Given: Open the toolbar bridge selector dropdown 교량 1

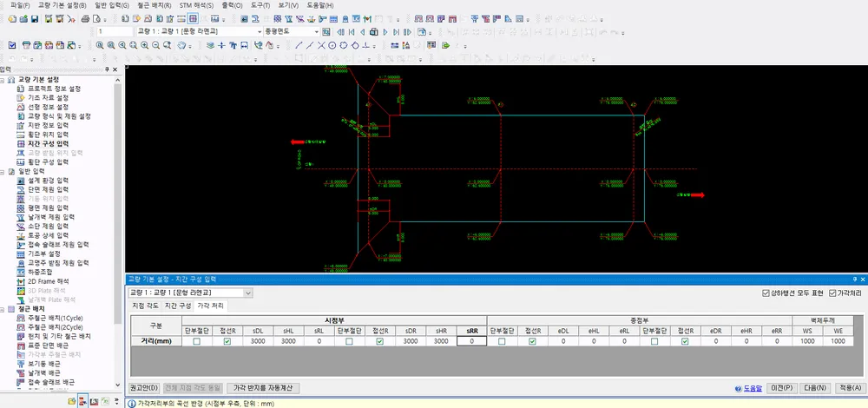Looking at the screenshot, I should [199, 31].
